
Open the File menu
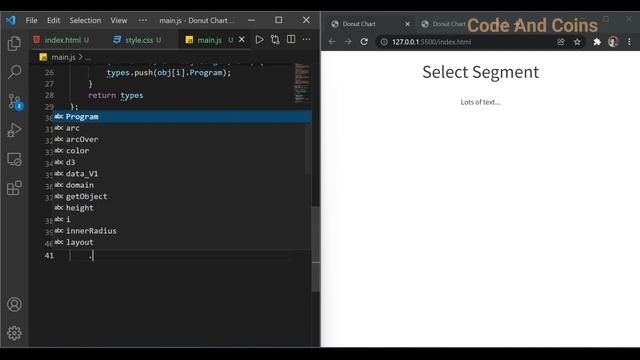tap(31, 20)
